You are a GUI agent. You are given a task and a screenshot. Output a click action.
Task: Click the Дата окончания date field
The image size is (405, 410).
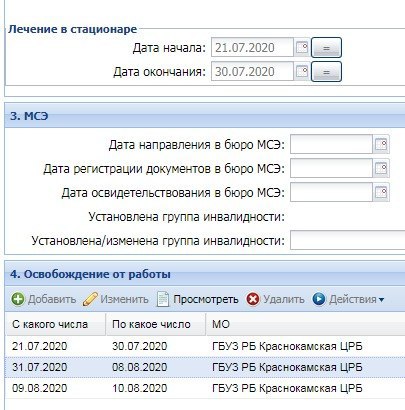(x=252, y=71)
